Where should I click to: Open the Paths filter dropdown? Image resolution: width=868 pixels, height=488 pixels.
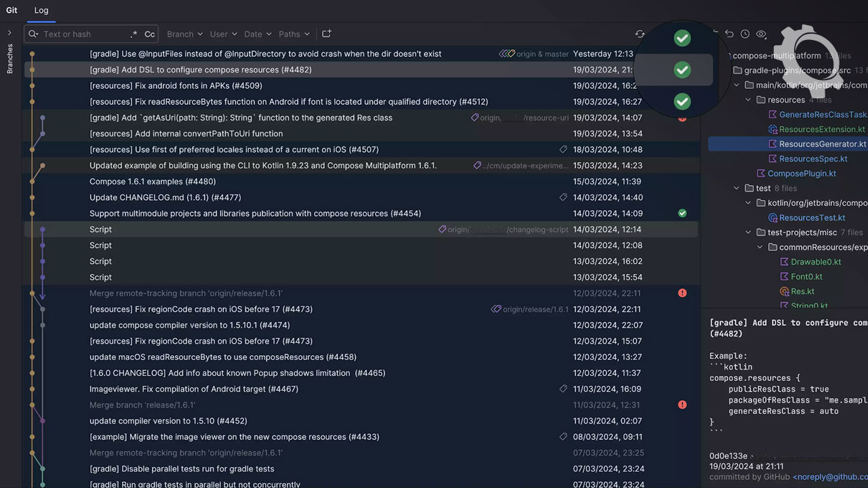(x=294, y=34)
